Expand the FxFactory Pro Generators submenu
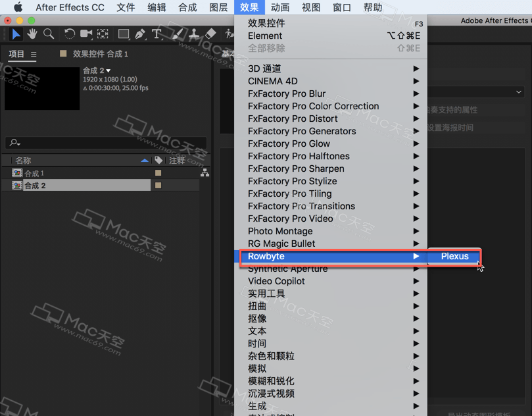Screen dimensions: 532x416 pos(331,131)
